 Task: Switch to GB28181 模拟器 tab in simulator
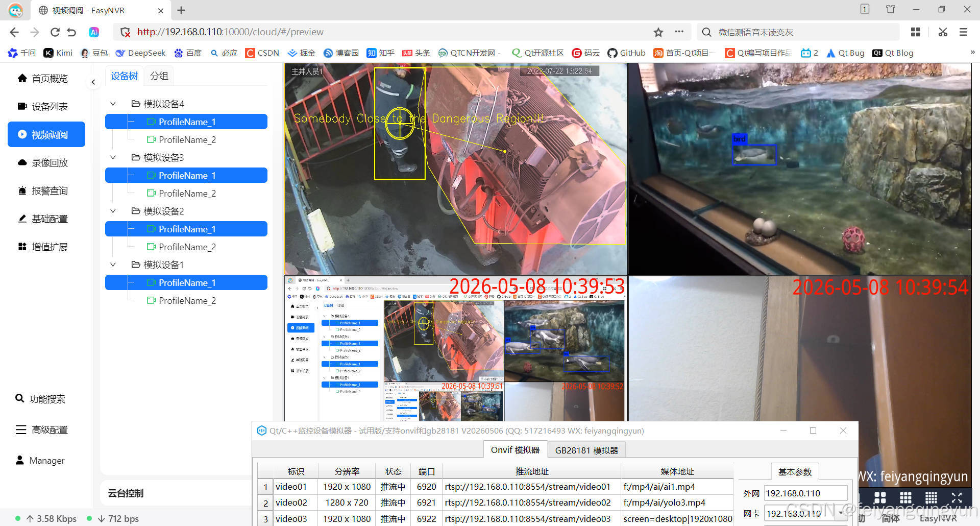[x=586, y=450]
